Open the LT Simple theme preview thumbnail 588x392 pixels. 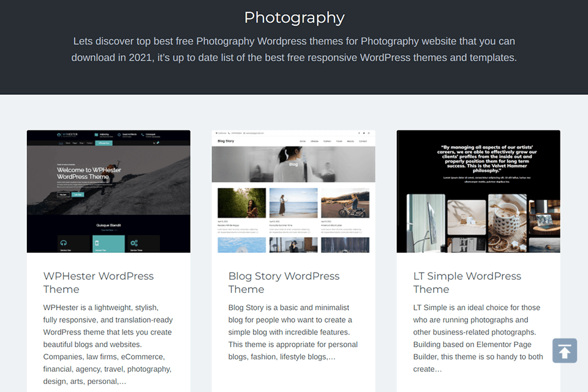(478, 191)
